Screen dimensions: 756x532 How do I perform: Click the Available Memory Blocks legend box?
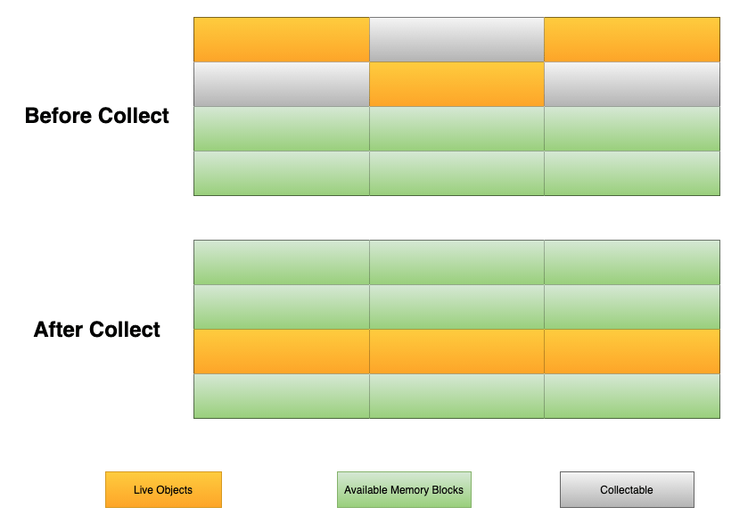pos(404,489)
